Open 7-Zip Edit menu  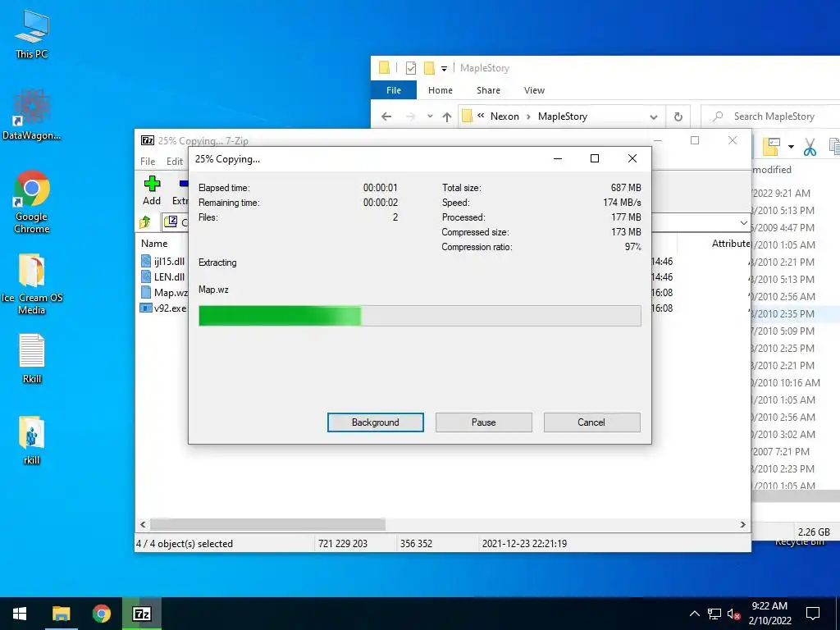[x=175, y=162]
